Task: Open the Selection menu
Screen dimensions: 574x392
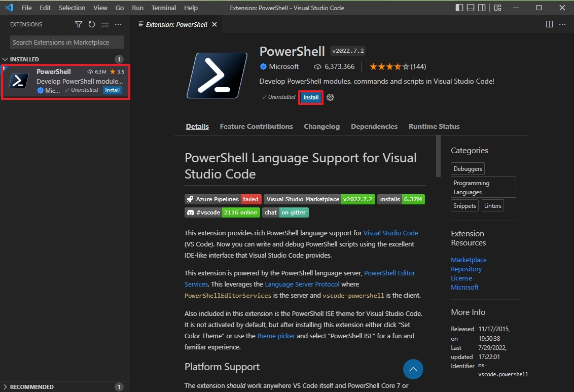Action: pos(72,8)
